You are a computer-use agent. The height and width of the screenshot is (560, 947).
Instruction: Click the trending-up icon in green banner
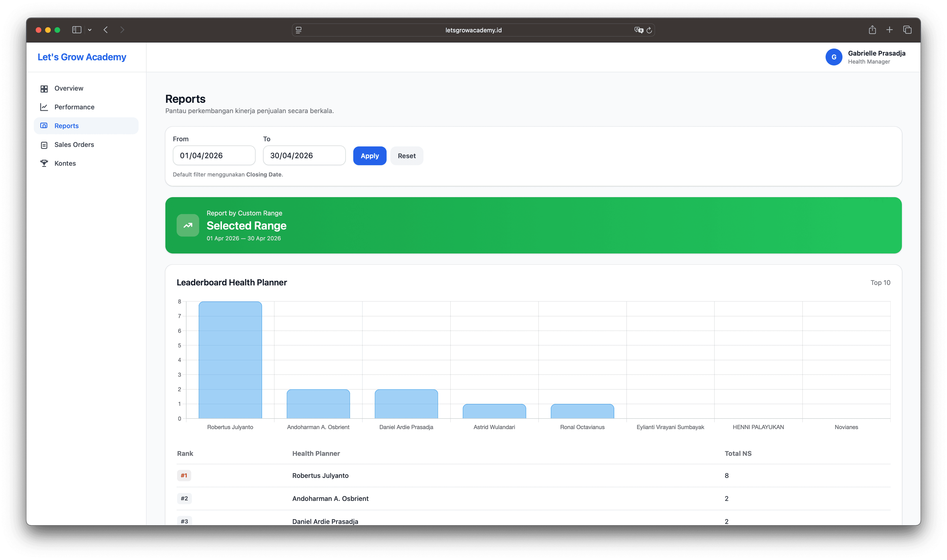tap(188, 225)
